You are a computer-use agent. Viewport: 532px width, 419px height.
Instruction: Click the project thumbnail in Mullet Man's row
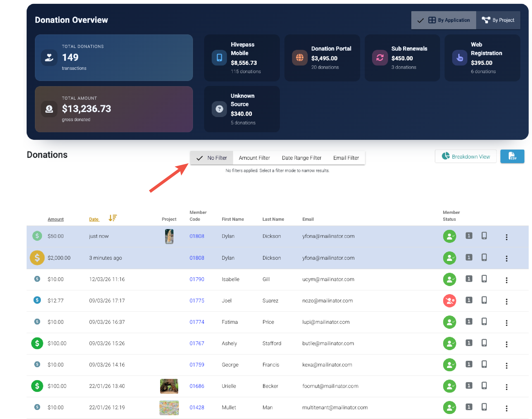(169, 407)
